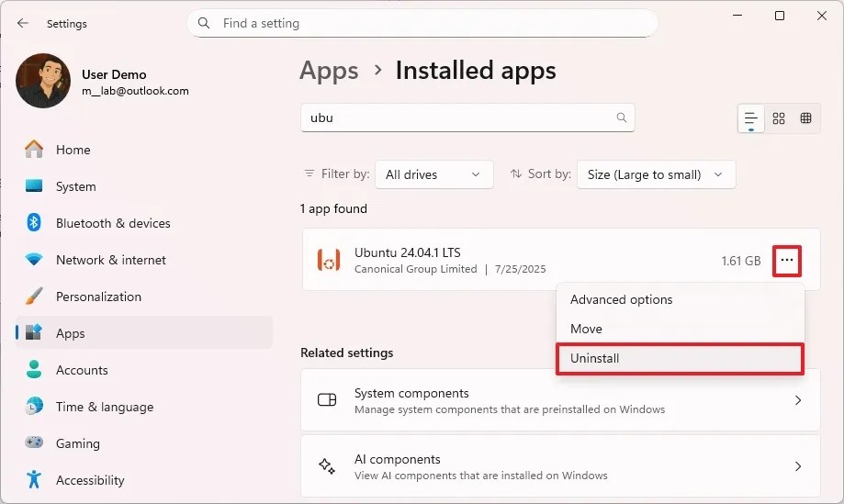This screenshot has width=844, height=504.
Task: Select Accessibility in the sidebar
Action: (x=144, y=480)
